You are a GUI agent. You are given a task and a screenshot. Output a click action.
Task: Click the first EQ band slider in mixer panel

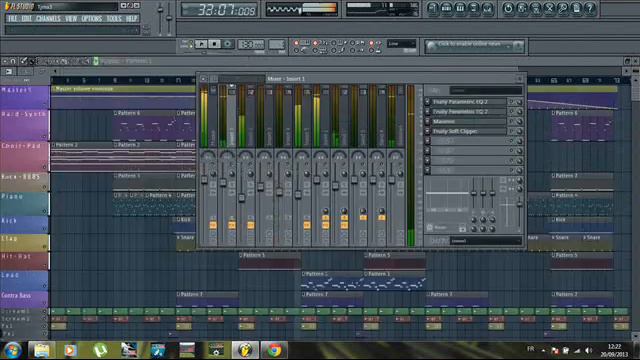click(x=474, y=193)
